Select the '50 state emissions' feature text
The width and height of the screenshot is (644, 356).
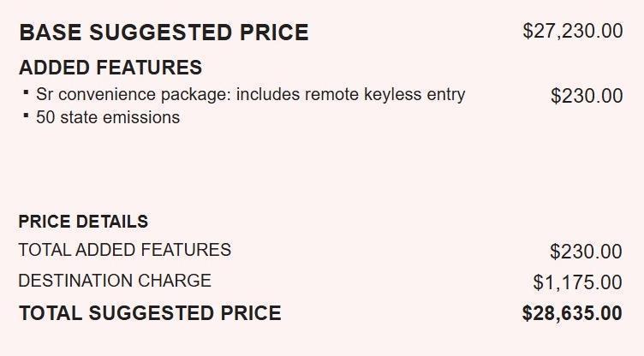108,117
